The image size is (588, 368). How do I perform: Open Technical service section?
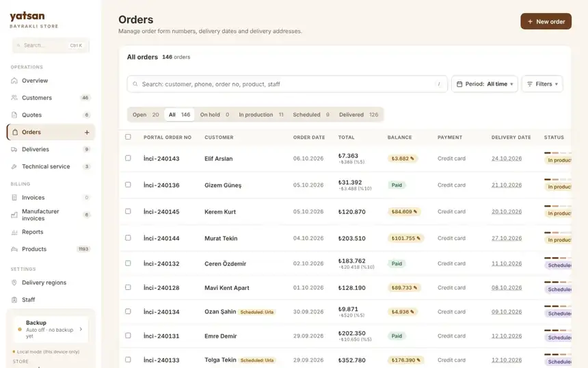coord(50,166)
